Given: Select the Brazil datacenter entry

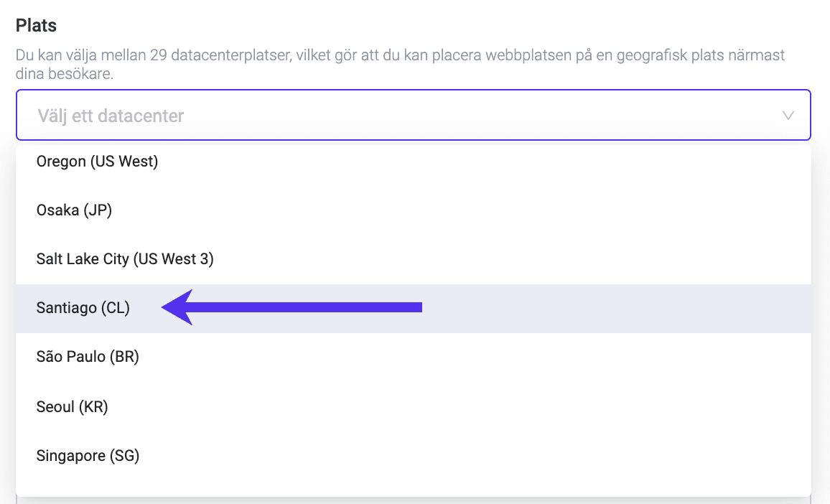Looking at the screenshot, I should point(88,357).
